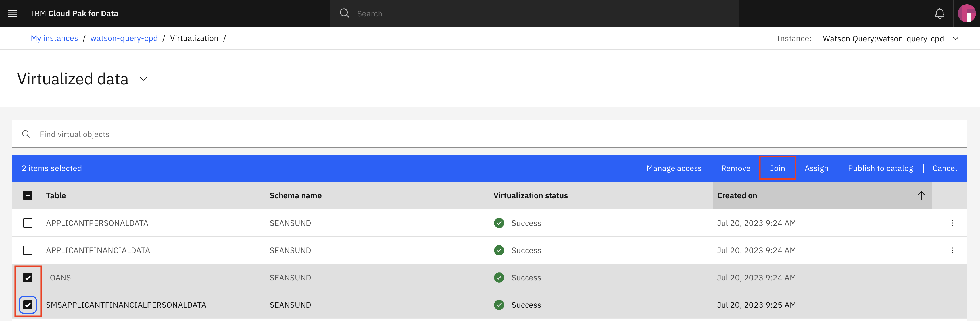The height and width of the screenshot is (321, 980).
Task: Enable checkbox for APPLICANTPERSONALDATA
Action: (28, 223)
